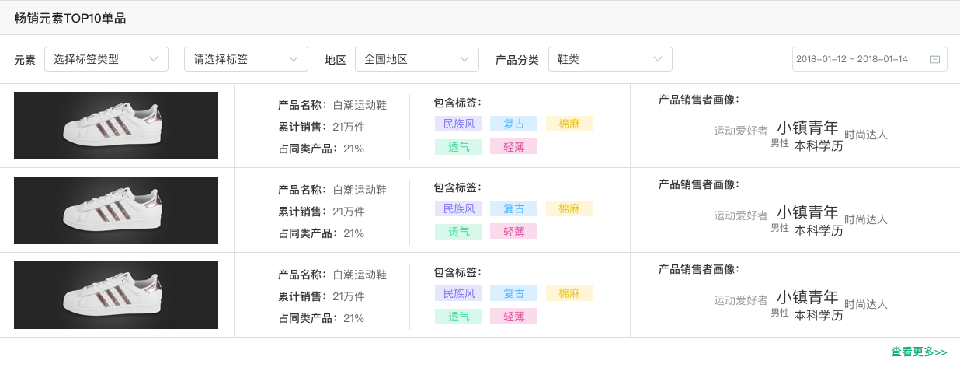This screenshot has height=385, width=961.
Task: Click the first row's product name 白潮运动鞋
Action: [360, 105]
